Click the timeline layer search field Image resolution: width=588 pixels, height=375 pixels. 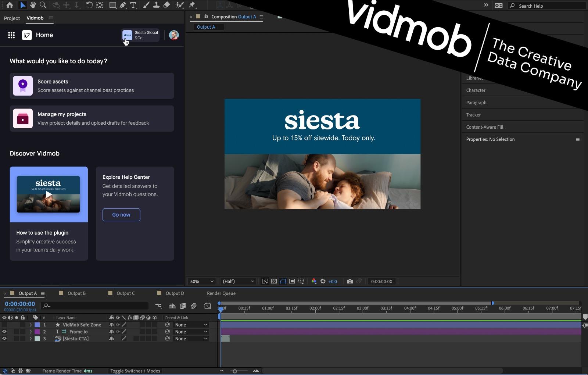96,306
